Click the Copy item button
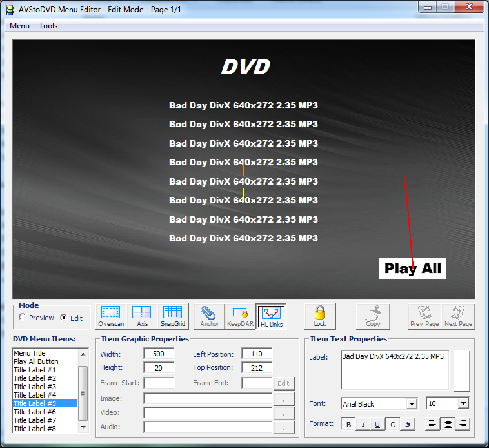Screen dimensions: 489x448 point(373,316)
